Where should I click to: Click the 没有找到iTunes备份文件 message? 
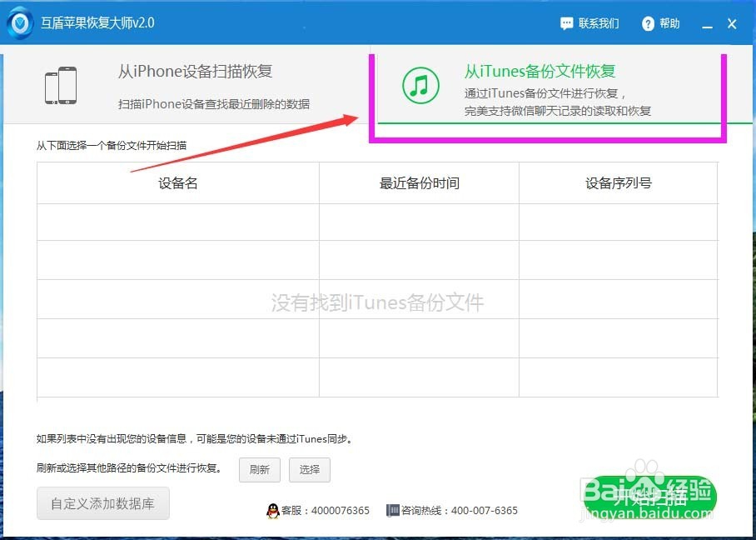coord(377,302)
